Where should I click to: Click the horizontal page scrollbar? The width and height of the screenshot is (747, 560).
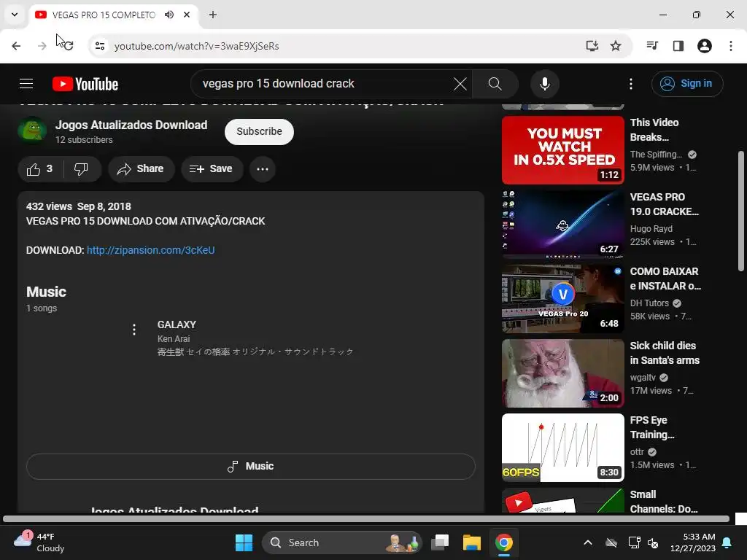tap(366, 519)
